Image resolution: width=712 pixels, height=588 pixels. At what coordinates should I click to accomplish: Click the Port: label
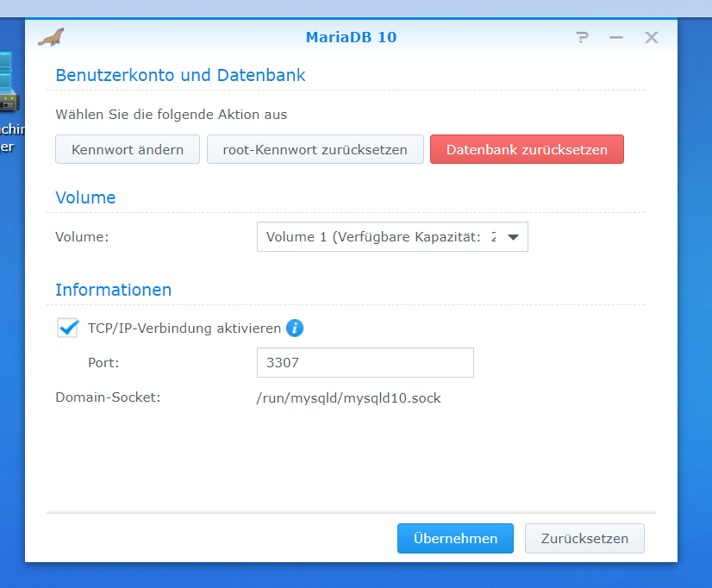103,363
